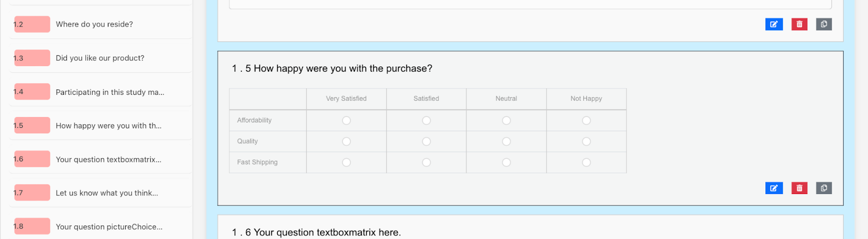The image size is (868, 239).
Task: Navigate to 'Let us know what you think...'
Action: pos(107,193)
